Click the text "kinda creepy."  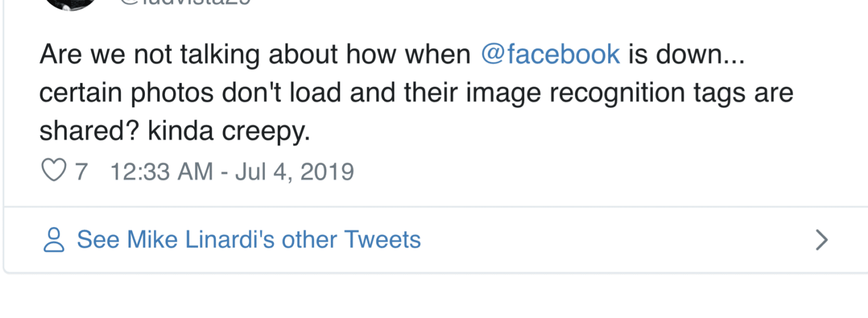(x=229, y=131)
